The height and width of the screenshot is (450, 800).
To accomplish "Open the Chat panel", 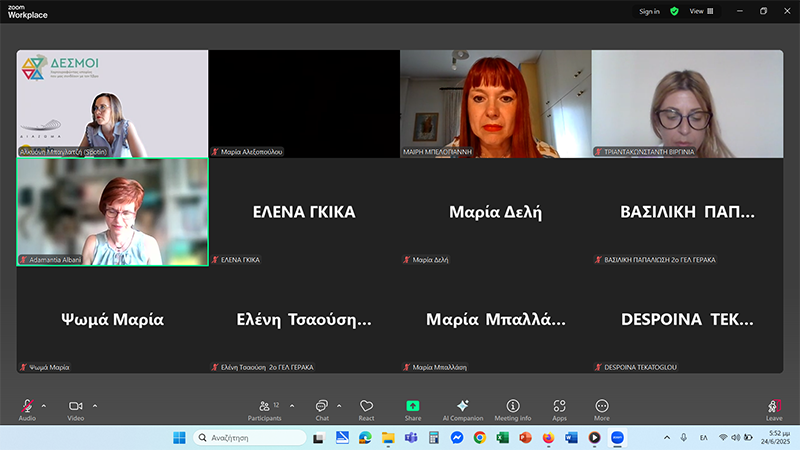I will click(321, 407).
